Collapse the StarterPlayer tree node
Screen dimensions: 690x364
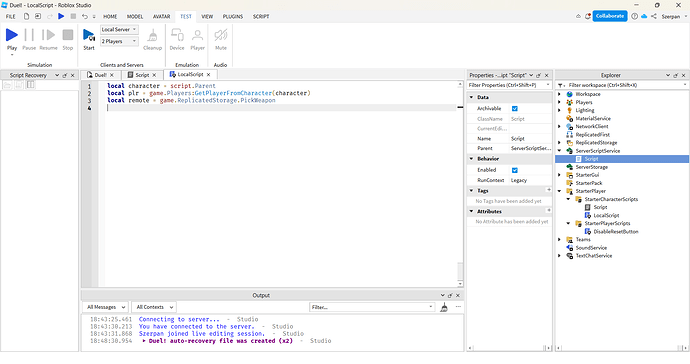[x=560, y=191]
